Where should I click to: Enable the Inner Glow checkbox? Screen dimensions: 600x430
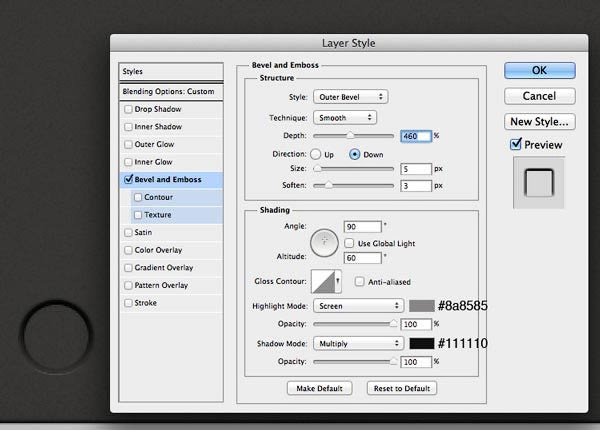128,162
